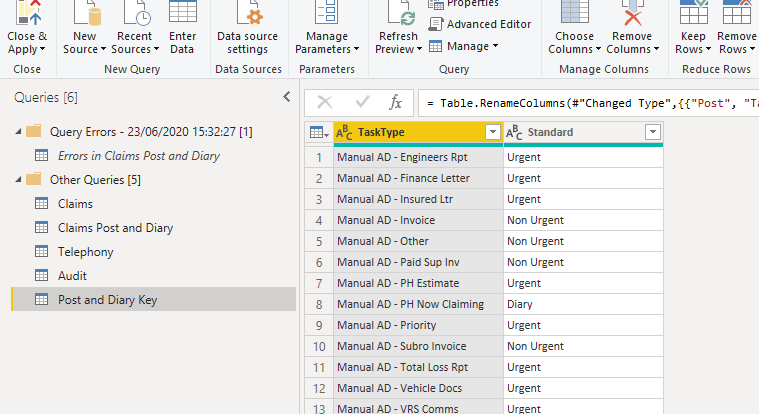
Task: Click the Choose Columns icon
Action: (574, 12)
